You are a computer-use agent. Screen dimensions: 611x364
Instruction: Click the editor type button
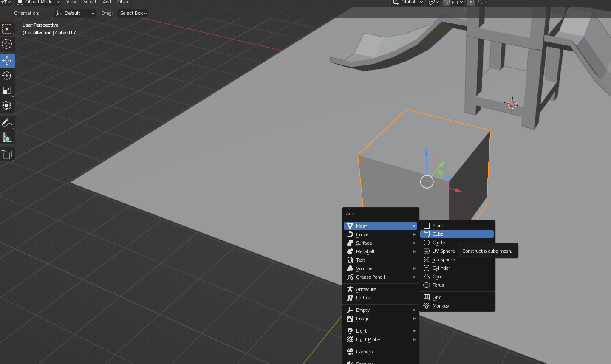[x=6, y=2]
